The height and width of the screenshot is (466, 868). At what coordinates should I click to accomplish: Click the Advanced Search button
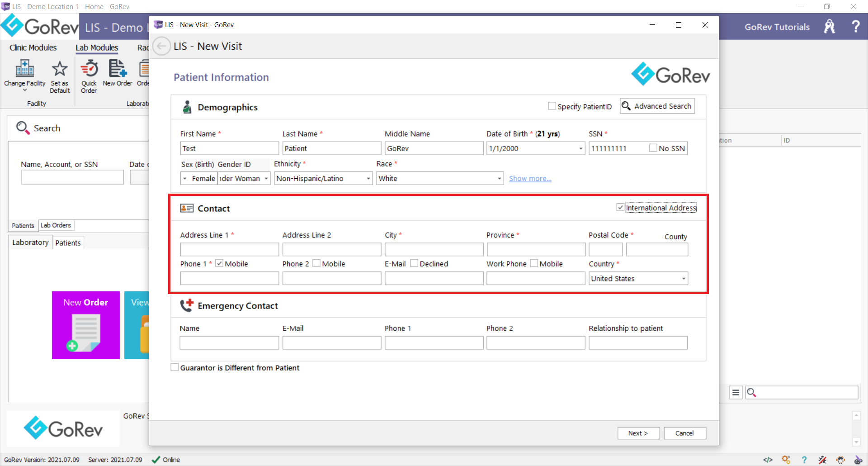(657, 106)
